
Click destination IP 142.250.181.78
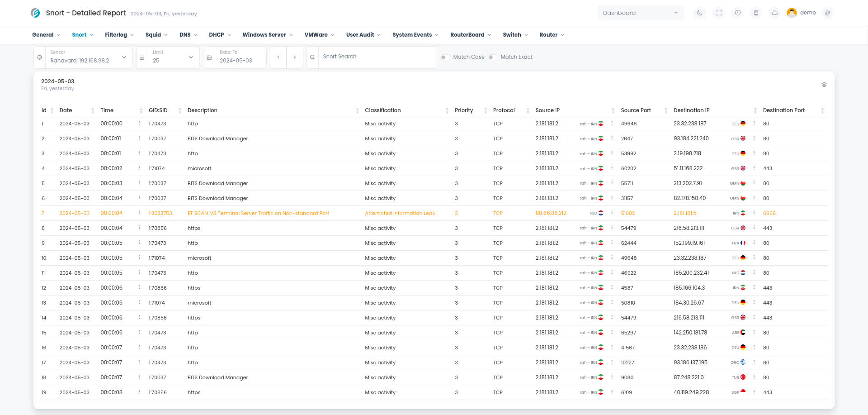(690, 333)
